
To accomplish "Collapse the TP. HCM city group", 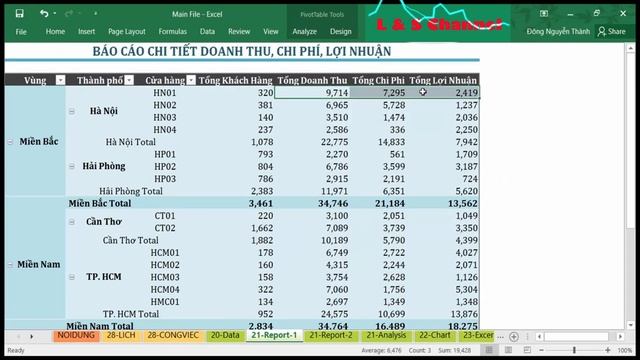I will point(72,277).
